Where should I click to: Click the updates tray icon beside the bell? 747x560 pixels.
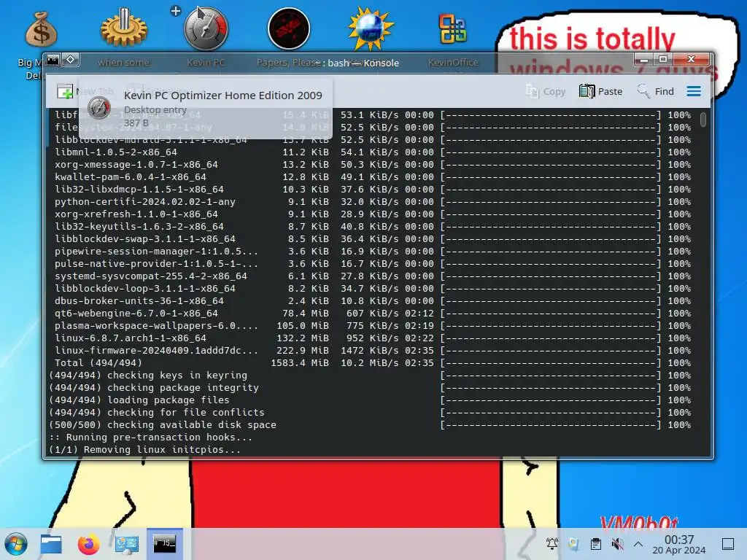(573, 544)
